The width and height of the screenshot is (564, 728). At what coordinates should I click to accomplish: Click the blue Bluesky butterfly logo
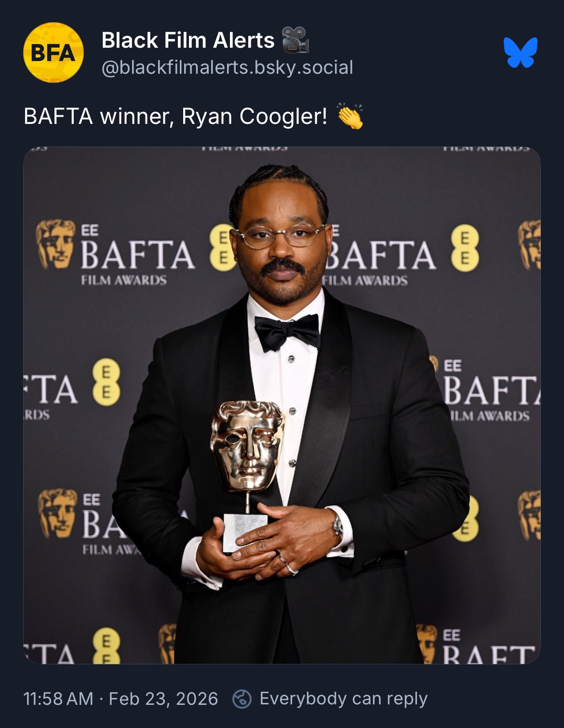[x=521, y=52]
